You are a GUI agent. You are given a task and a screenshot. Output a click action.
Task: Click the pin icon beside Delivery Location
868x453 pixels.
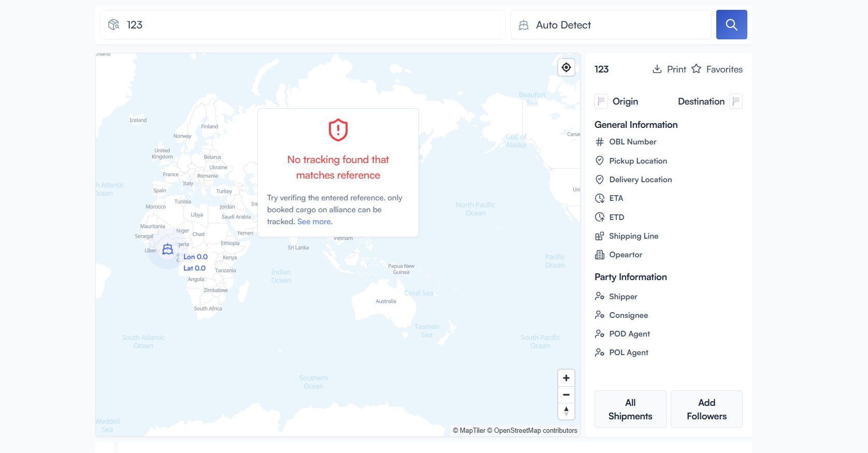coord(600,180)
